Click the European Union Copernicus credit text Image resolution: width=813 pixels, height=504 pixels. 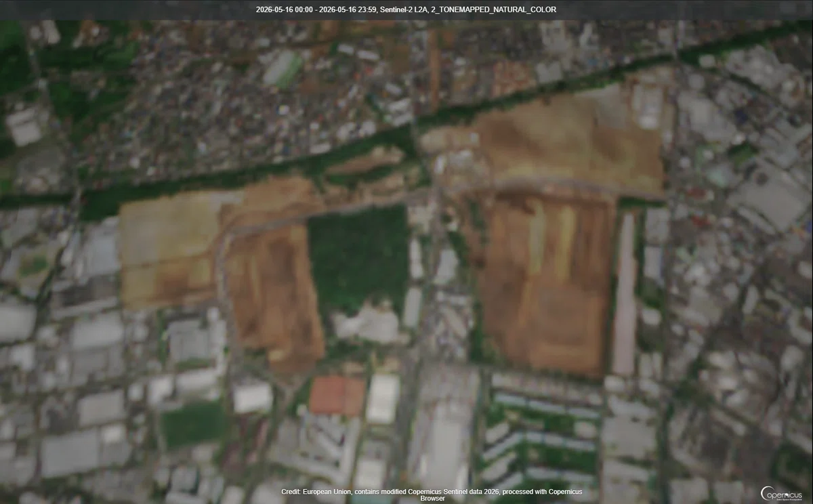coord(432,495)
